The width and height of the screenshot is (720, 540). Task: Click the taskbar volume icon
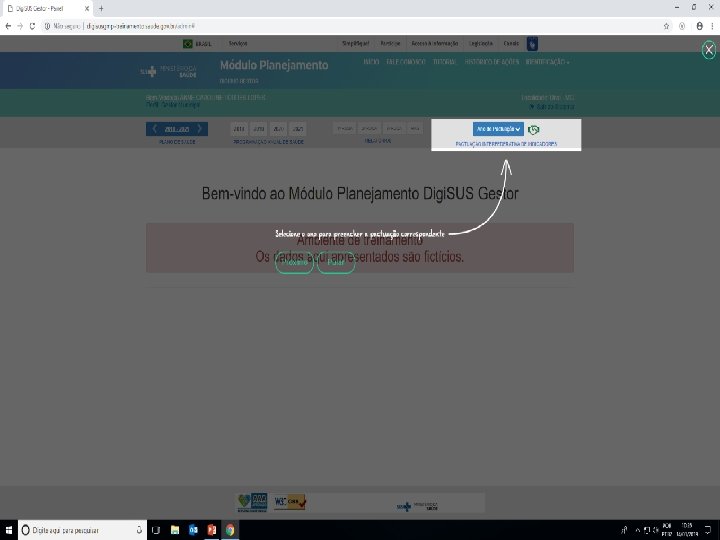(655, 530)
